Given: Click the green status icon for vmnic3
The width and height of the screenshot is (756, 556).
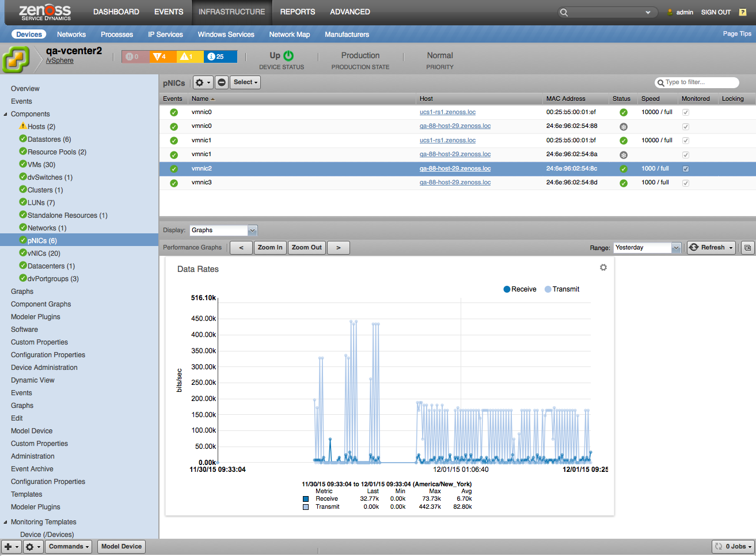Looking at the screenshot, I should click(x=624, y=183).
